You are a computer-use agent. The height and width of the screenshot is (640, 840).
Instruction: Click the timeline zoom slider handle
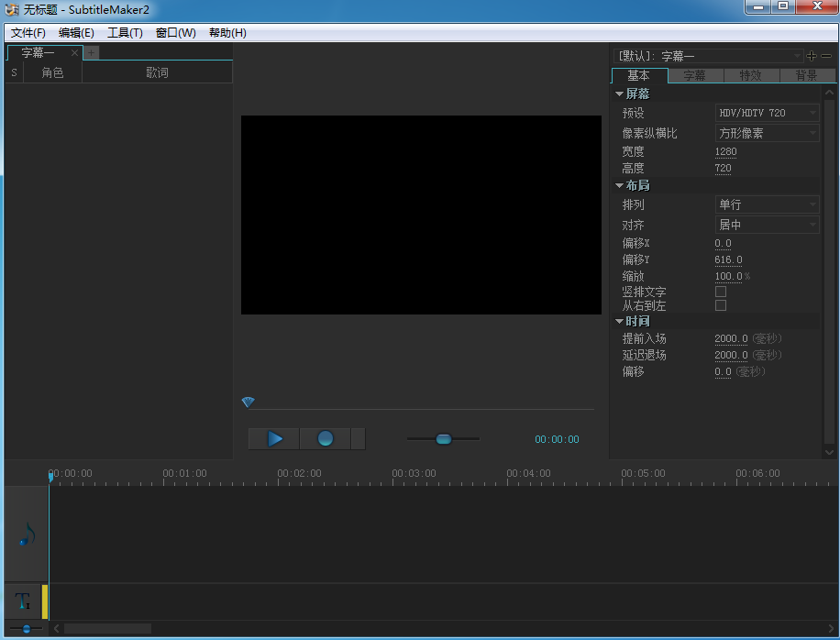click(26, 628)
